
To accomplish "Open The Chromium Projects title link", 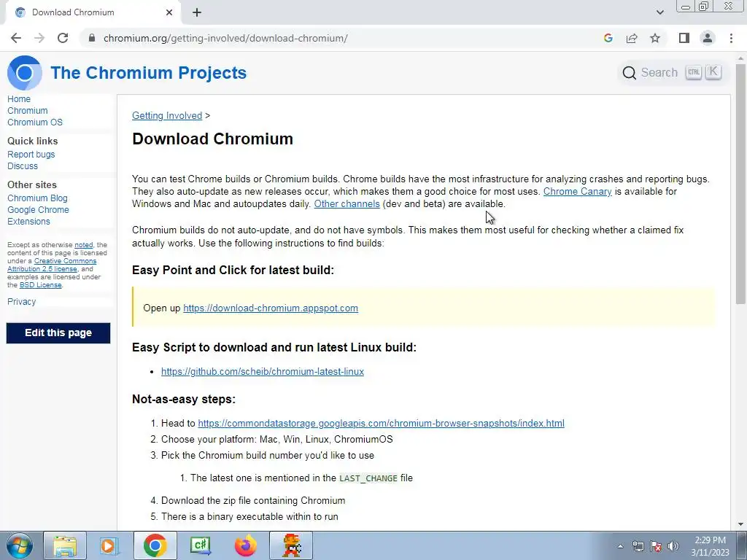I will 149,73.
